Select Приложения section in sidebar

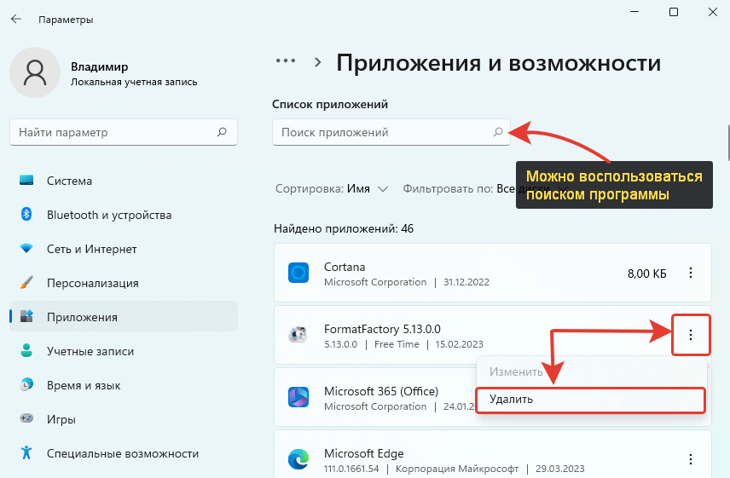coord(123,317)
